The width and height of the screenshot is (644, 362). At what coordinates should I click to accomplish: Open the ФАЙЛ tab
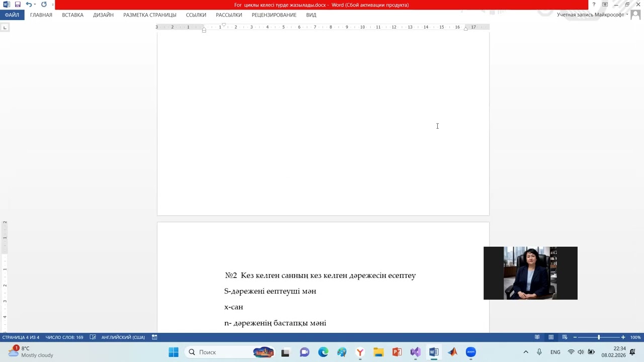click(12, 15)
